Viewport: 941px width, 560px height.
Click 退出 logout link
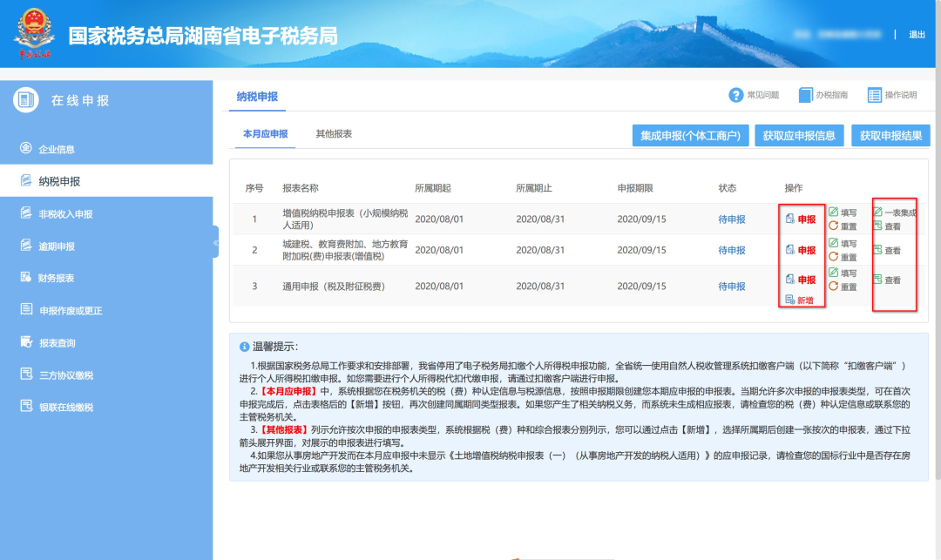[x=917, y=35]
